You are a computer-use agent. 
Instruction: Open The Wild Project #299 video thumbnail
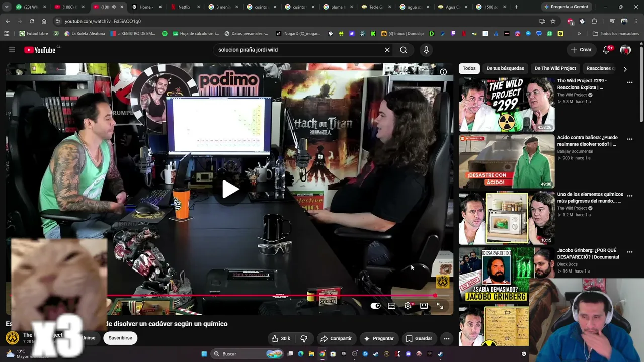coord(507,104)
